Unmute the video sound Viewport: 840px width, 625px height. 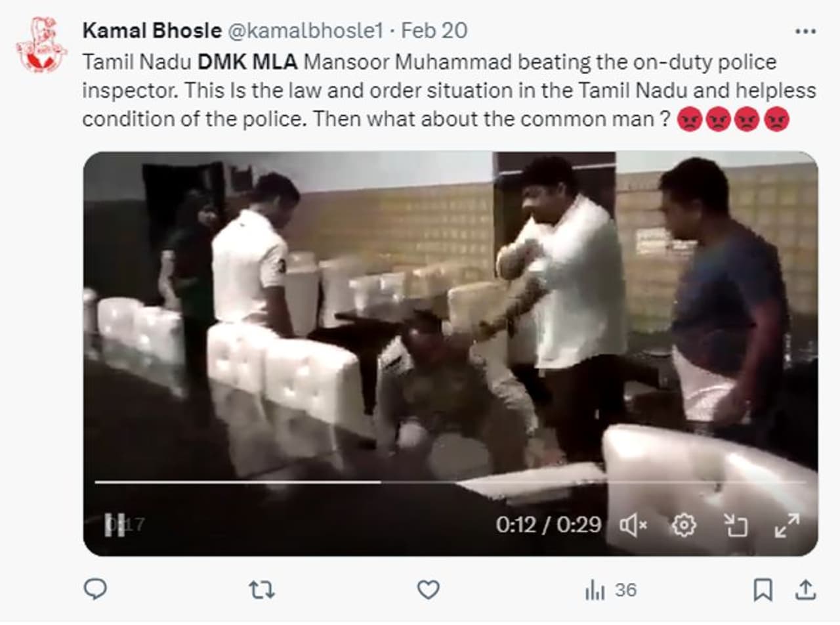pyautogui.click(x=633, y=525)
